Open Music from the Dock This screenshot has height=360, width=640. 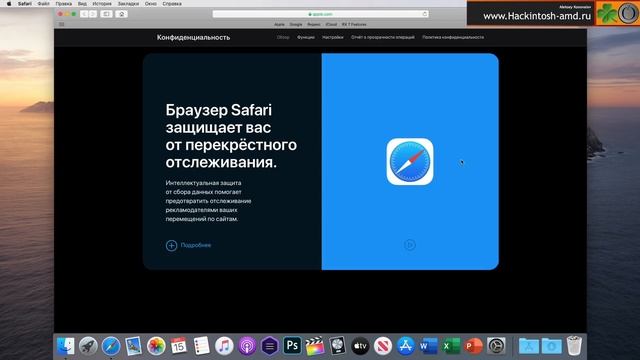click(224, 346)
